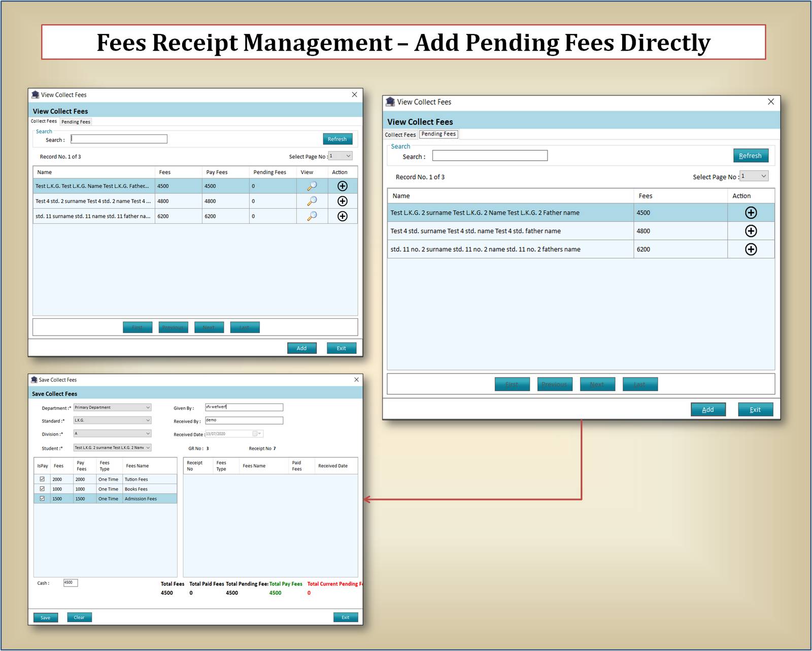This screenshot has height=651, width=812.
Task: Open magnifier view icon for std. 11 row
Action: click(312, 216)
